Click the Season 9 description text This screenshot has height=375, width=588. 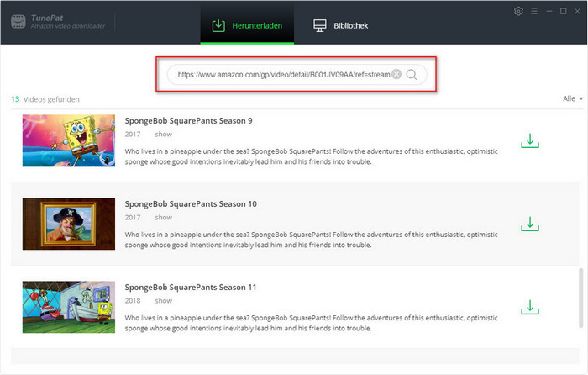312,156
